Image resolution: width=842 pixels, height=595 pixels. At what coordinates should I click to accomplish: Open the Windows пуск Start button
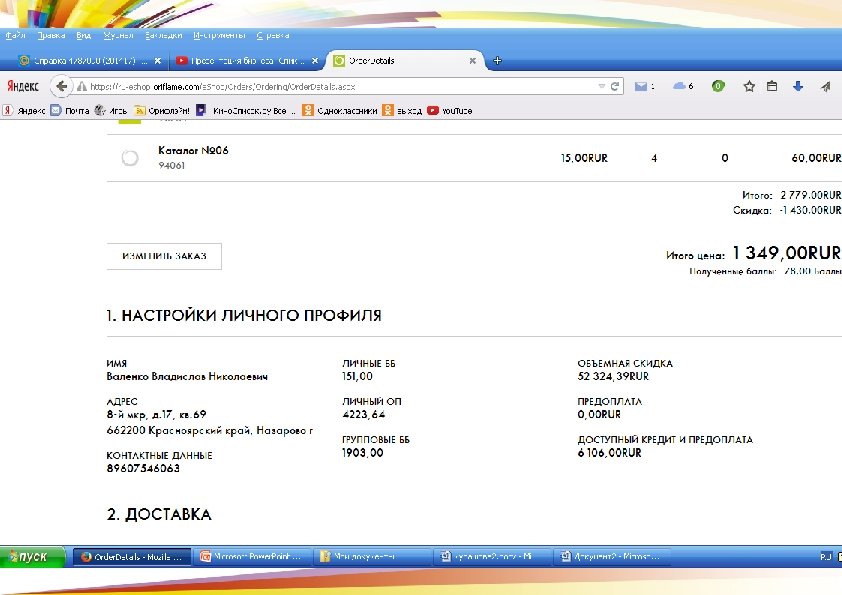click(x=32, y=557)
